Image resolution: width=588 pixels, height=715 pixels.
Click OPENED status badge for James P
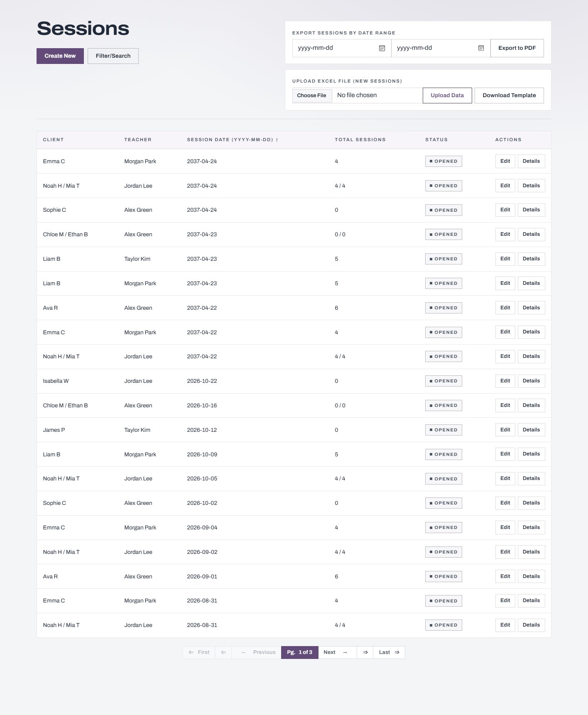pyautogui.click(x=443, y=430)
